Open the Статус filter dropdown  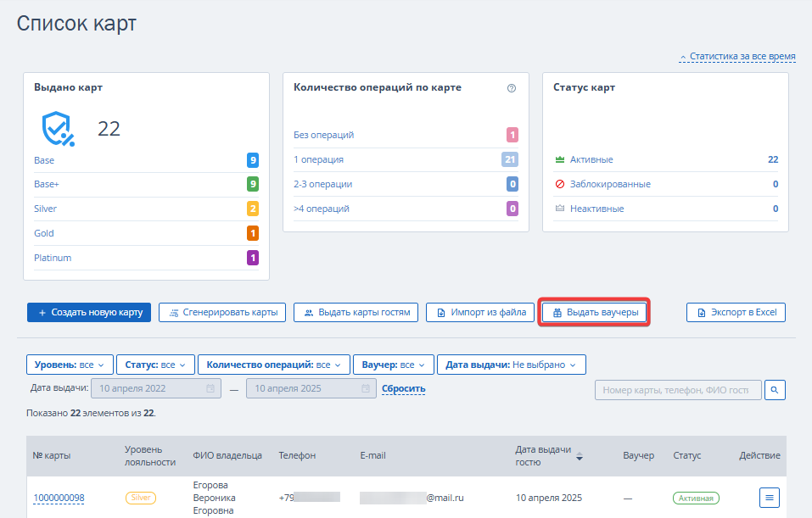[x=155, y=365]
